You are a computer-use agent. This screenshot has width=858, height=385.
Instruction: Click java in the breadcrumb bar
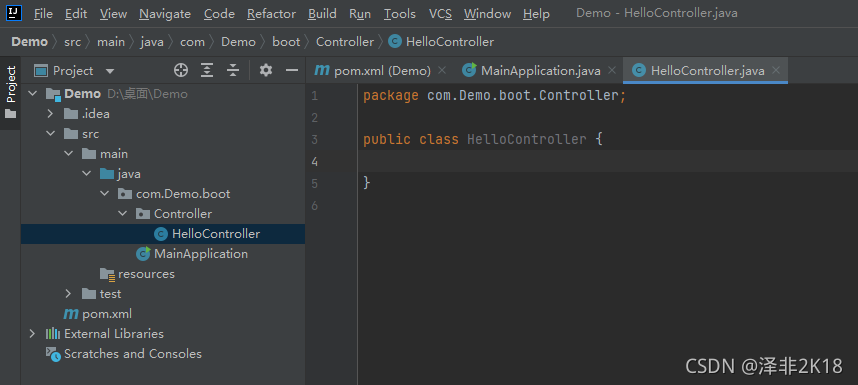click(152, 42)
